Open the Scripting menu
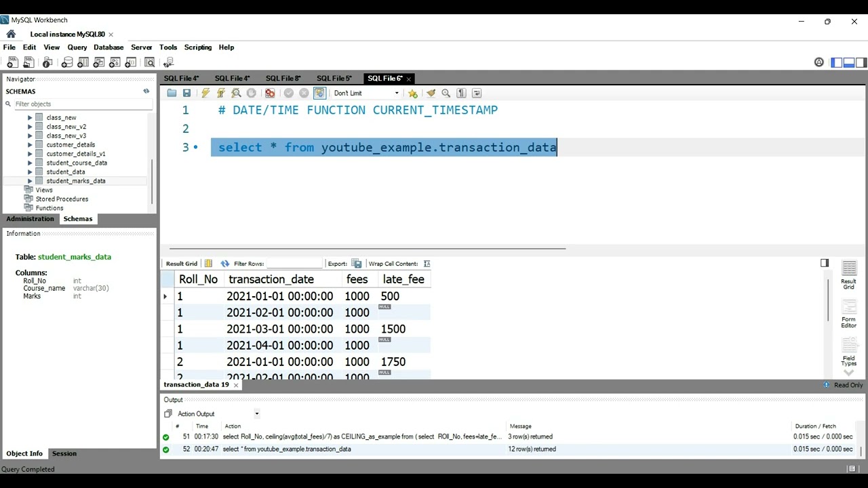The width and height of the screenshot is (868, 488). [x=198, y=47]
